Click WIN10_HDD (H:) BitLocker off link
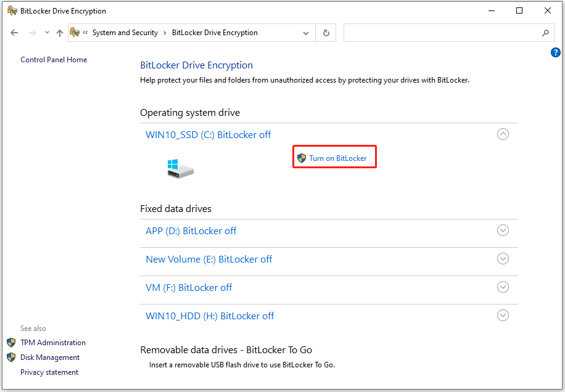This screenshot has height=392, width=565. pos(210,316)
